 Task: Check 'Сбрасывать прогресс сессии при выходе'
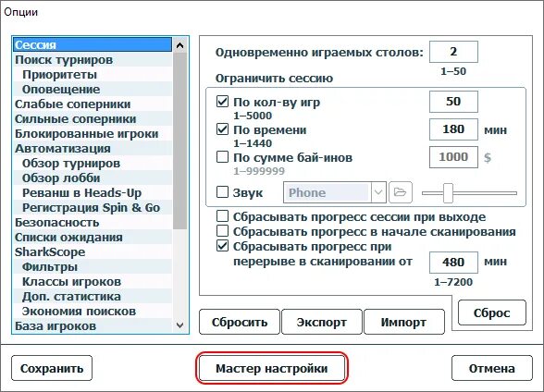point(222,216)
